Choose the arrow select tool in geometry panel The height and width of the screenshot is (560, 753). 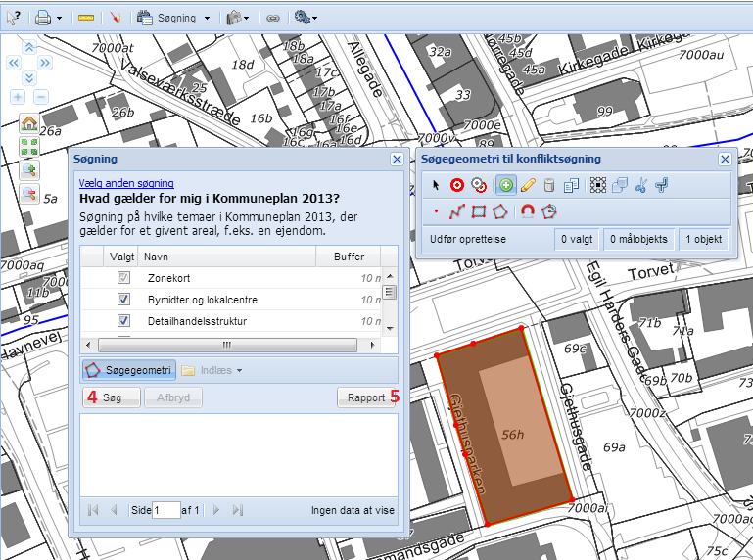coord(437,184)
